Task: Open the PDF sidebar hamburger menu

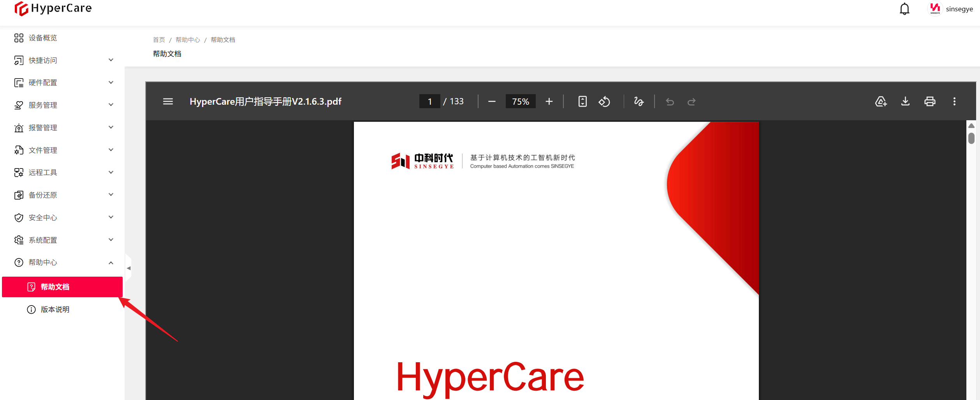Action: click(x=168, y=102)
